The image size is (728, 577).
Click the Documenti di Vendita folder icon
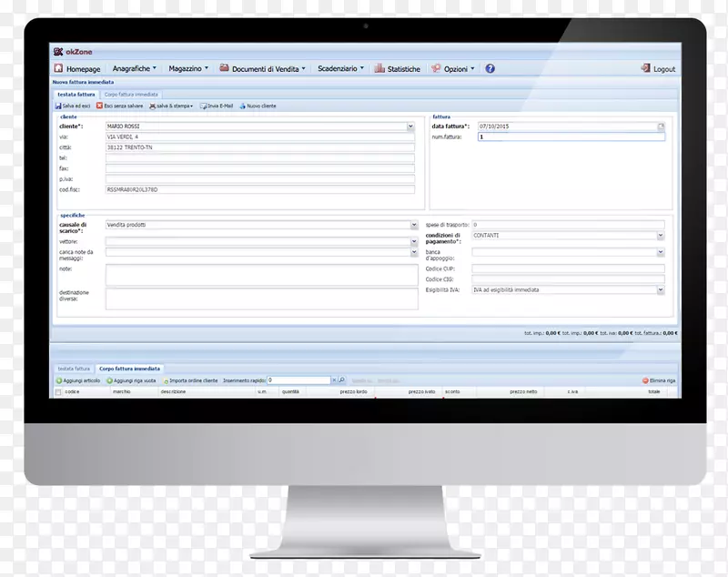[x=224, y=67]
